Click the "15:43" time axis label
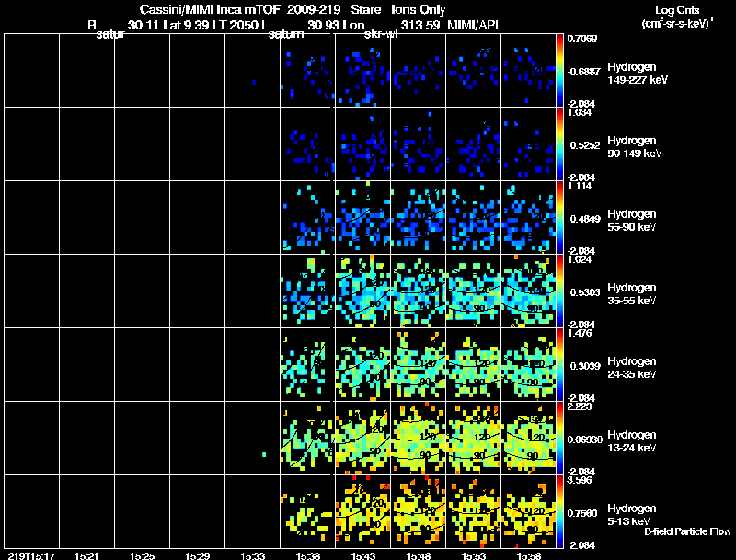 coord(363,555)
